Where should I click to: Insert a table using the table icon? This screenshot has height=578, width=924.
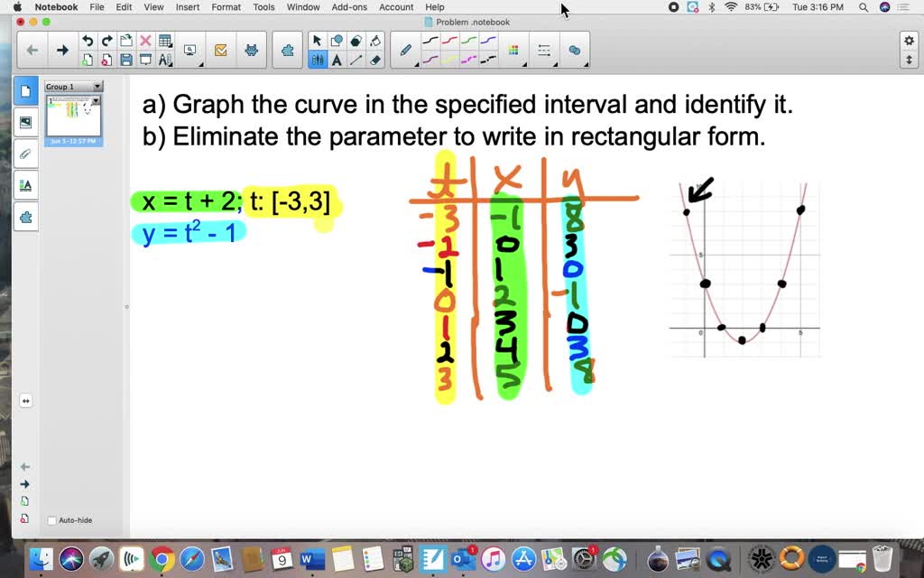tap(163, 40)
